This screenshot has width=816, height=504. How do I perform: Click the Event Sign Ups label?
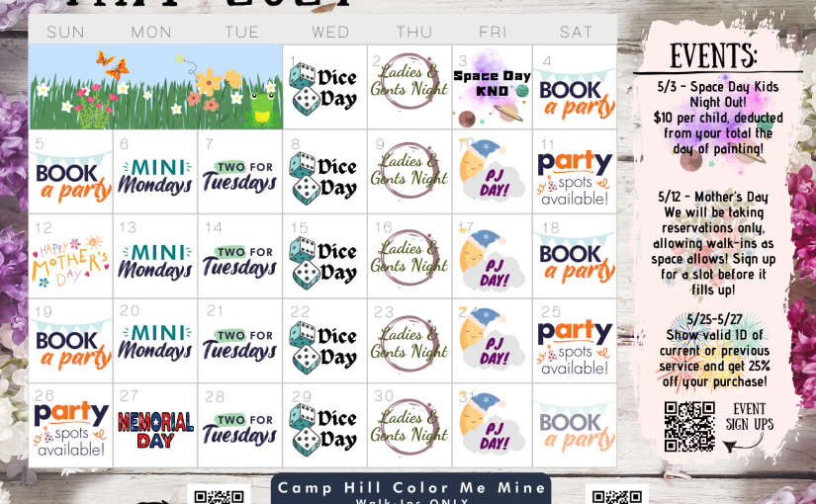pos(750,417)
